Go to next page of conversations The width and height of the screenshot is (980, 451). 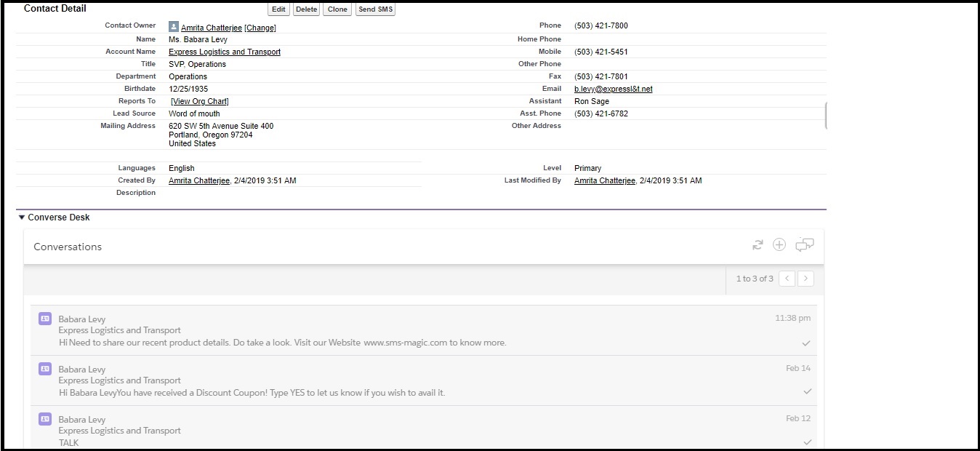(x=806, y=279)
